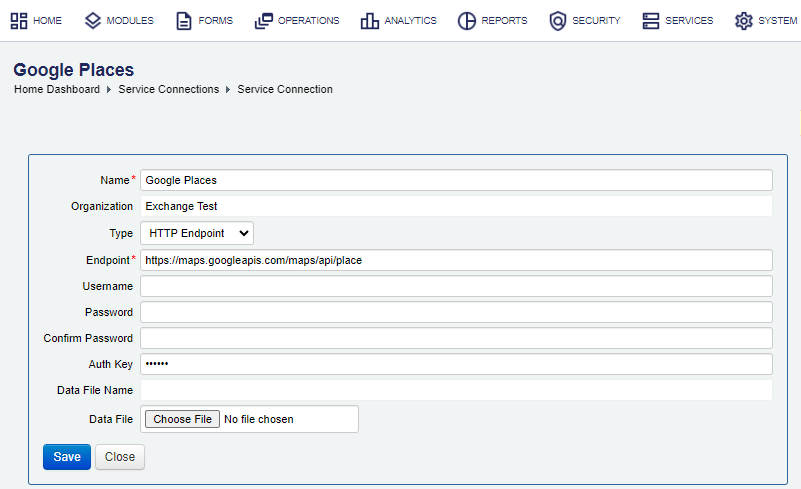Click the Reports pie chart icon

pyautogui.click(x=466, y=20)
